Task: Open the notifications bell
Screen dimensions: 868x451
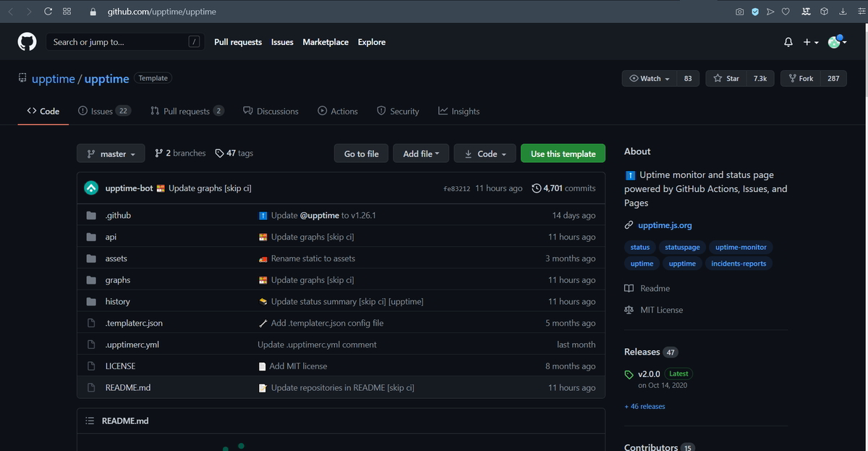Action: [788, 41]
